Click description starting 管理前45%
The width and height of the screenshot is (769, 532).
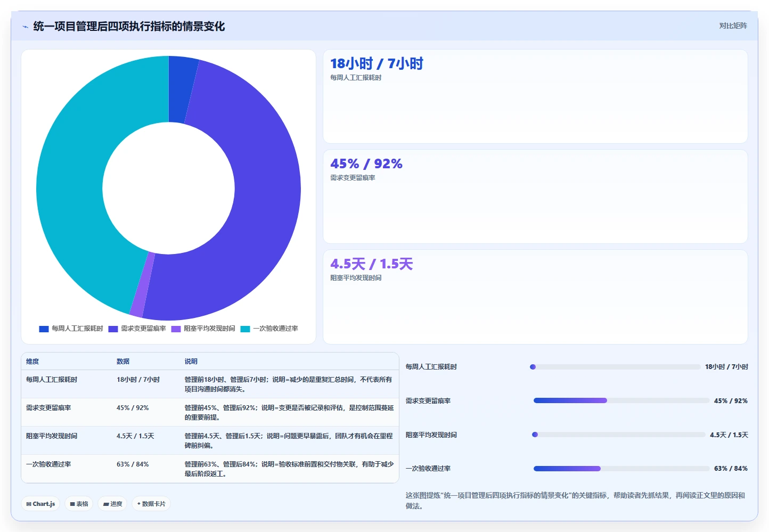289,413
